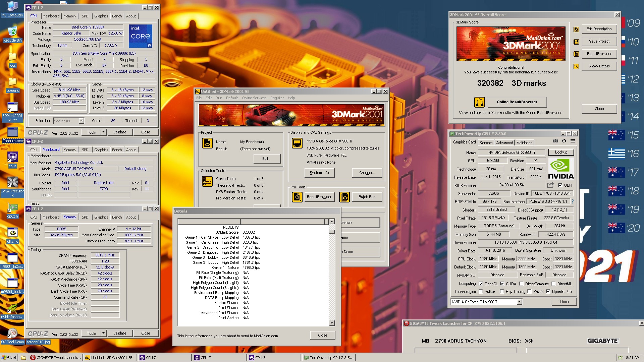Launch EVGA Precision X shortcut
The height and width of the screenshot is (362, 644).
(x=12, y=187)
